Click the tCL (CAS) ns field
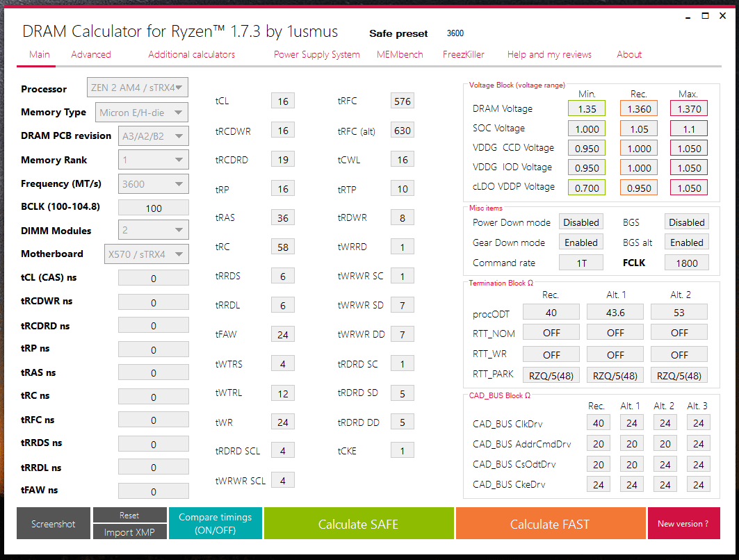The width and height of the screenshot is (739, 560). [x=153, y=278]
